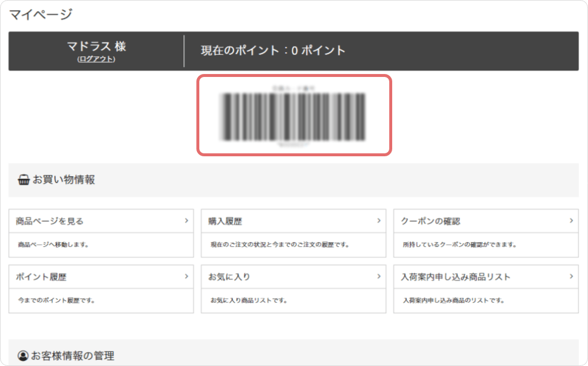
Task: Click the shopping basket icon beside お買い物情報
Action: tap(24, 180)
